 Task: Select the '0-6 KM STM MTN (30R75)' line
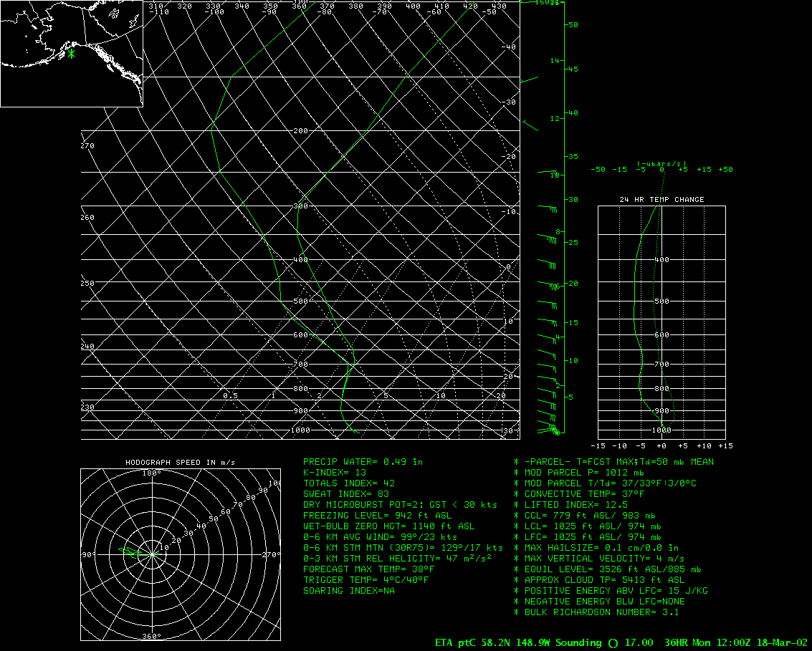[x=403, y=547]
